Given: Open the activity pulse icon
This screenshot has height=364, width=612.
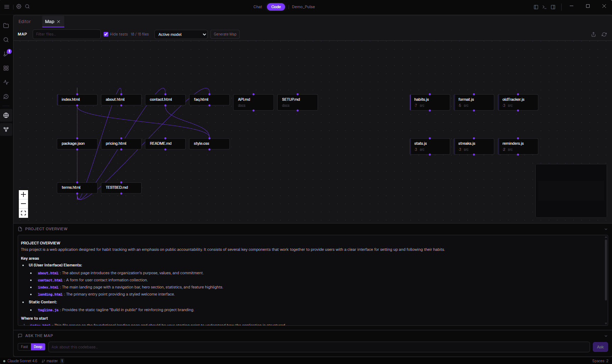Looking at the screenshot, I should point(6,82).
